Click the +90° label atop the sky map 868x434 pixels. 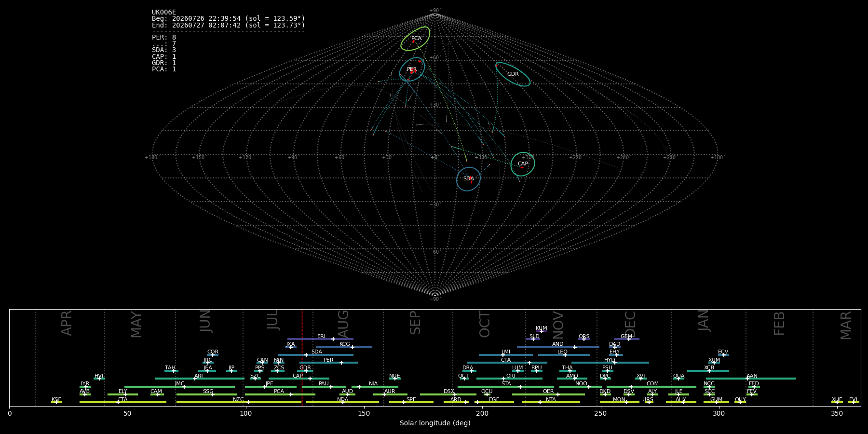(435, 10)
